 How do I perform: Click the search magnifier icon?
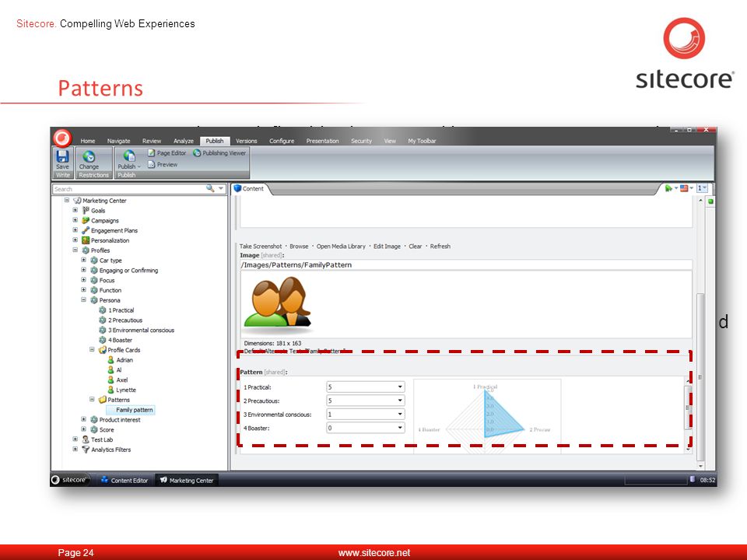point(210,188)
